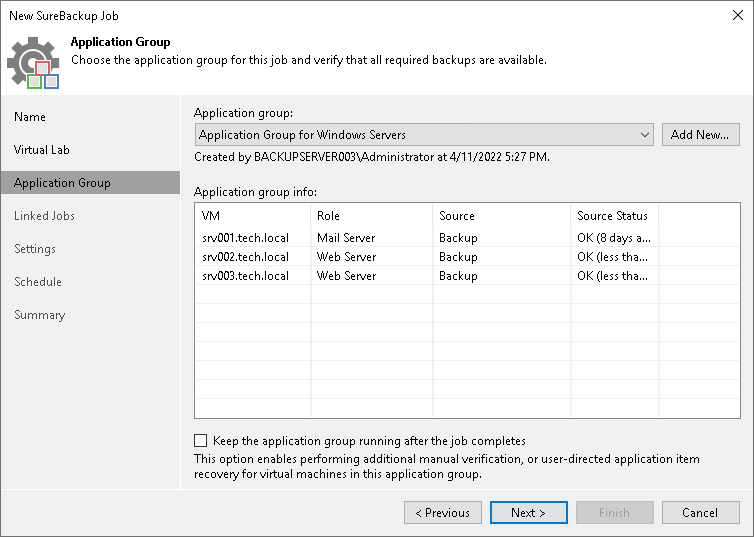Click the 'OK (8 days a...' status cell
Image resolution: width=754 pixels, height=537 pixels.
click(614, 237)
